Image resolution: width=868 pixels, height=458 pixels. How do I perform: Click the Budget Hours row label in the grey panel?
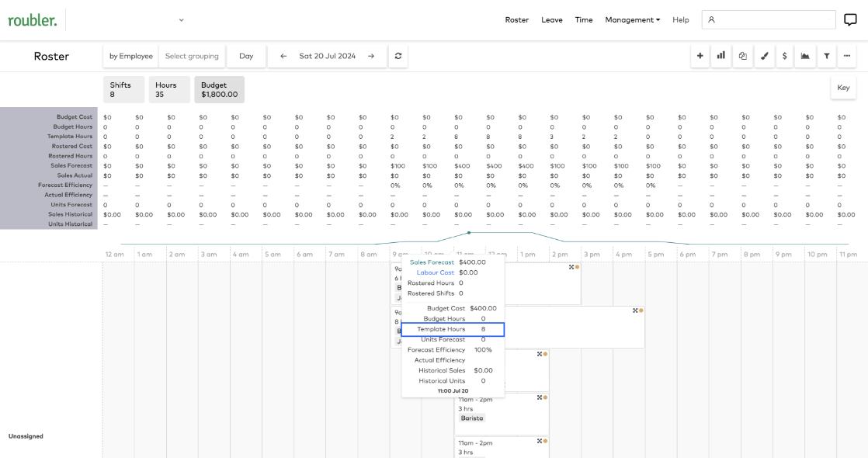point(72,127)
